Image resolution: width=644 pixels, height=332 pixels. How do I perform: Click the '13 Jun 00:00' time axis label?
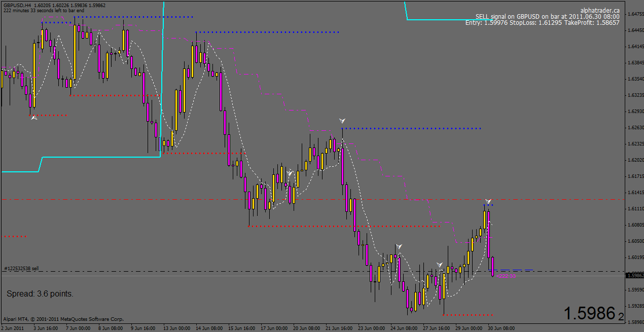(x=177, y=328)
